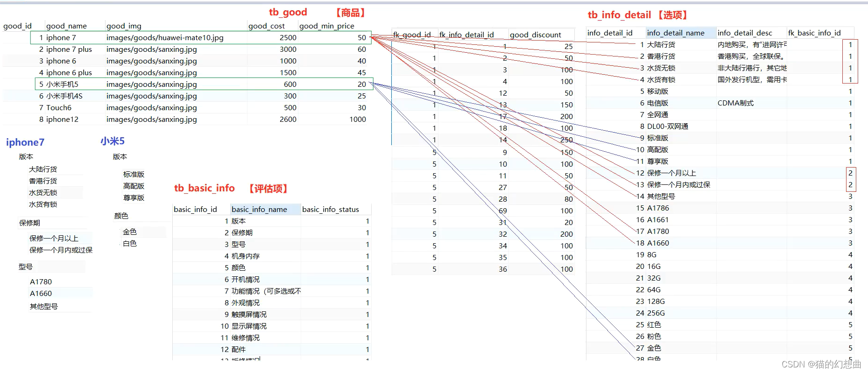This screenshot has height=373, width=868.
Task: Select the '256G' detail name cell
Action: pyautogui.click(x=656, y=313)
